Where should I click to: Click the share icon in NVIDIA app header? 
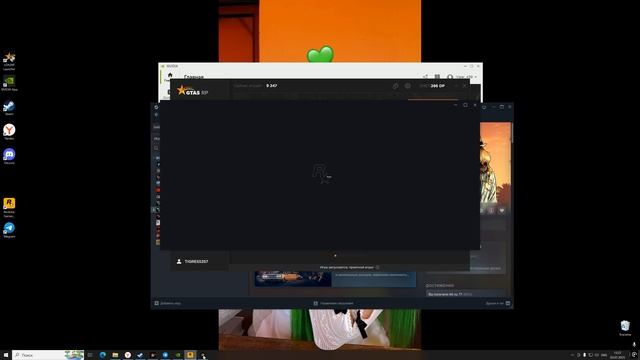[x=425, y=77]
